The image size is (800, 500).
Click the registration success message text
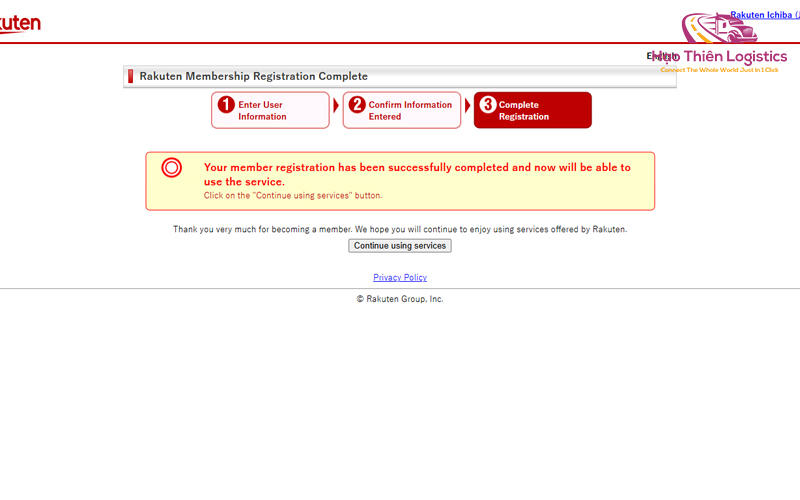click(x=417, y=174)
